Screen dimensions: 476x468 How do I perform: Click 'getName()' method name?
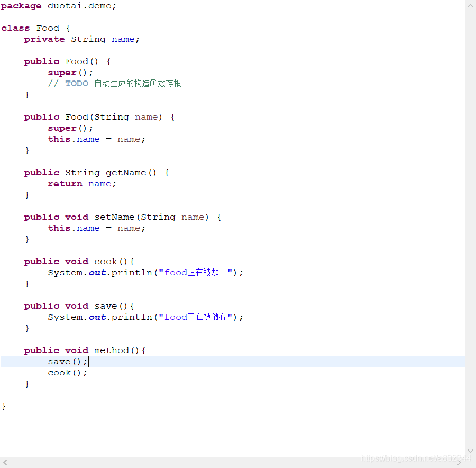(131, 173)
